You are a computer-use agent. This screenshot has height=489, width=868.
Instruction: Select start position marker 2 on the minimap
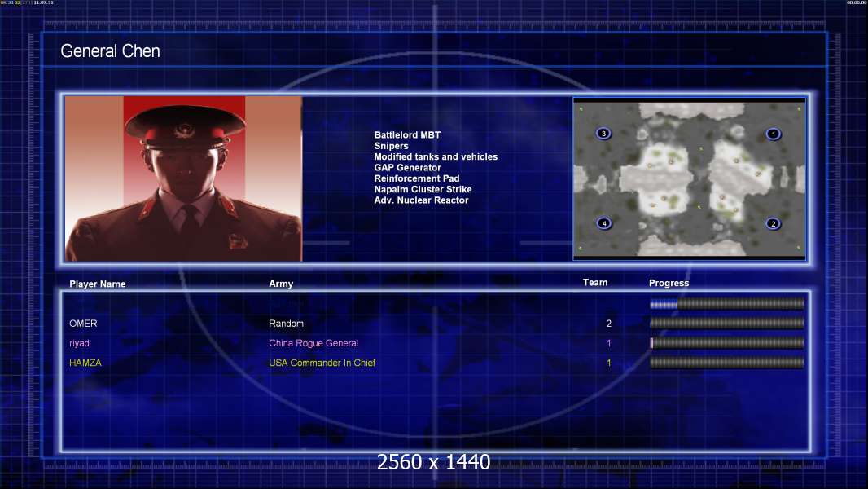774,224
